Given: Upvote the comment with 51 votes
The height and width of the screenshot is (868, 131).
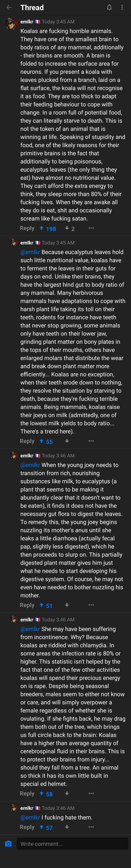Looking at the screenshot, I should (x=41, y=605).
